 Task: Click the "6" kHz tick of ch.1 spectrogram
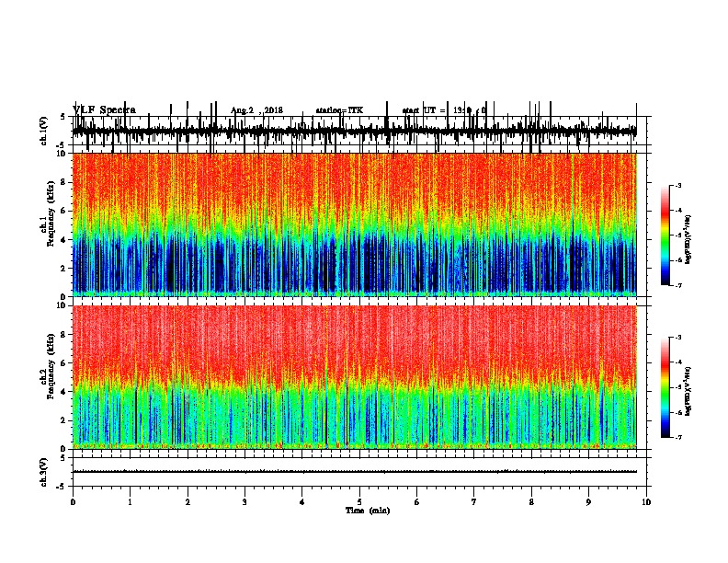coord(64,211)
